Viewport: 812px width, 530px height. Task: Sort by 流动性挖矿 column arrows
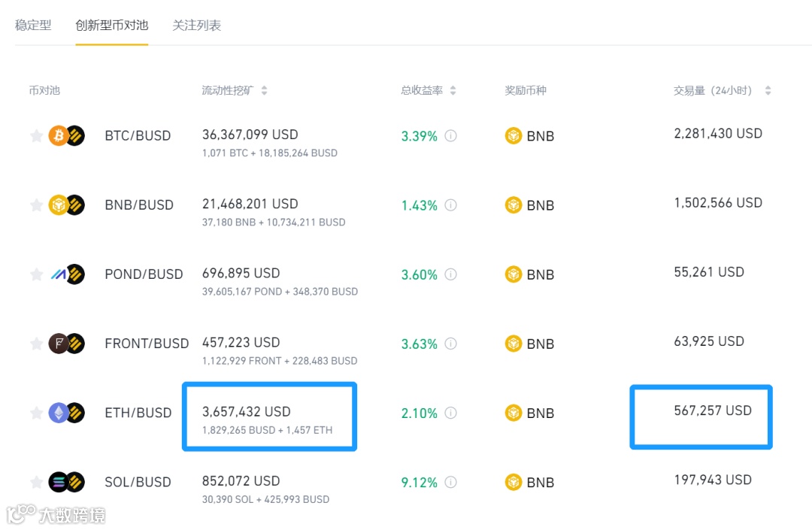click(x=264, y=90)
